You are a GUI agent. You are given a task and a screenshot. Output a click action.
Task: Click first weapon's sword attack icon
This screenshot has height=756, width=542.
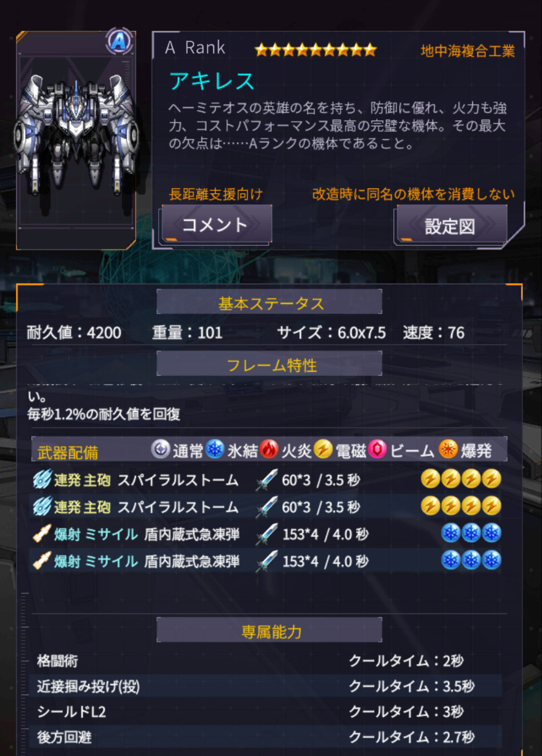[x=267, y=480]
